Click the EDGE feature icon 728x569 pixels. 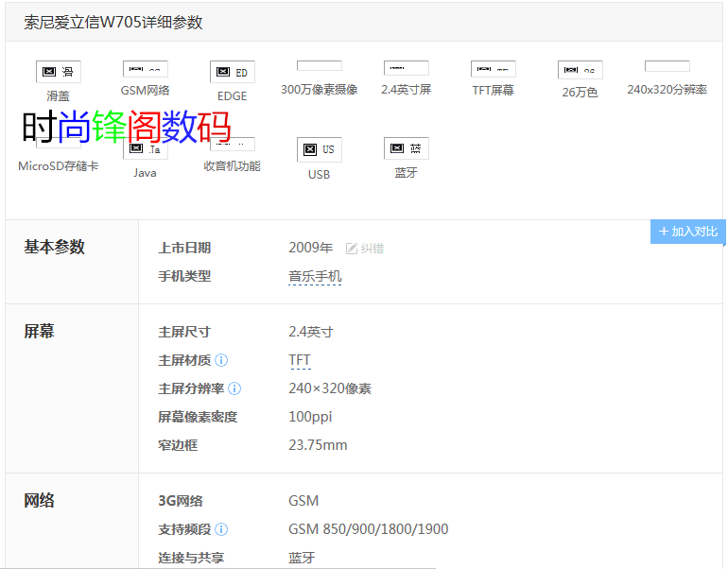[x=233, y=72]
